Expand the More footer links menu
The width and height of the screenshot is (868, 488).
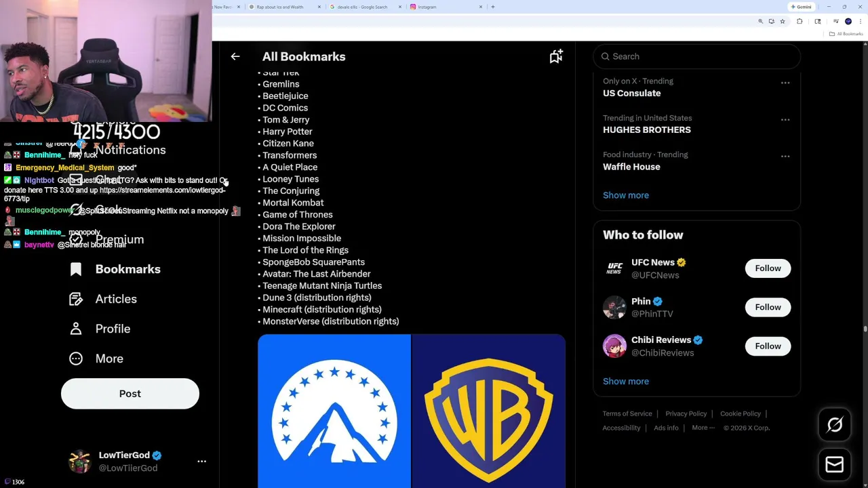tap(703, 428)
